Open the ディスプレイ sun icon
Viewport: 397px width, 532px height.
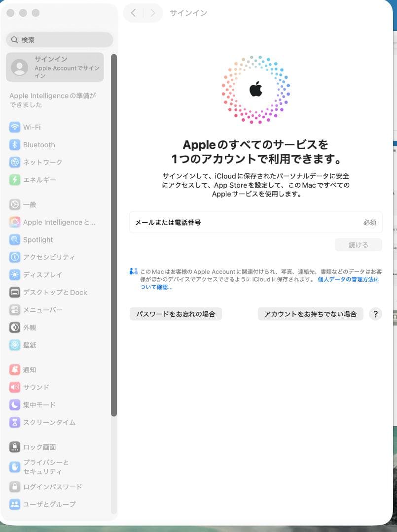pyautogui.click(x=15, y=275)
